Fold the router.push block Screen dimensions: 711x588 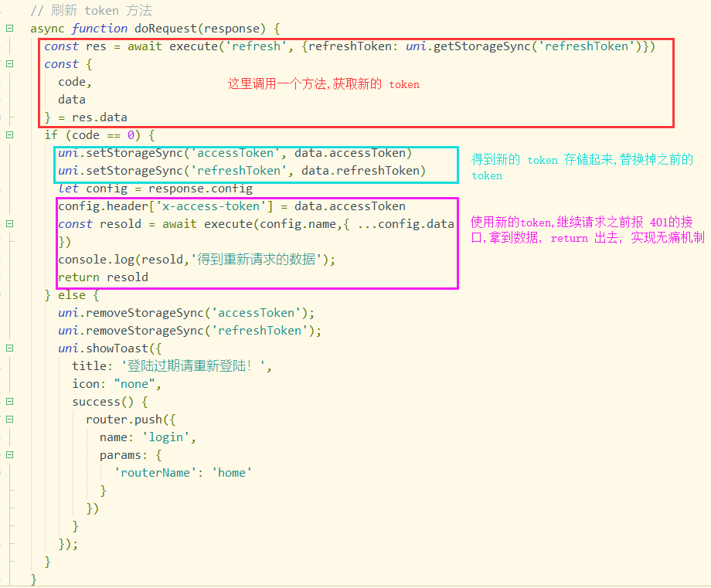(9, 420)
